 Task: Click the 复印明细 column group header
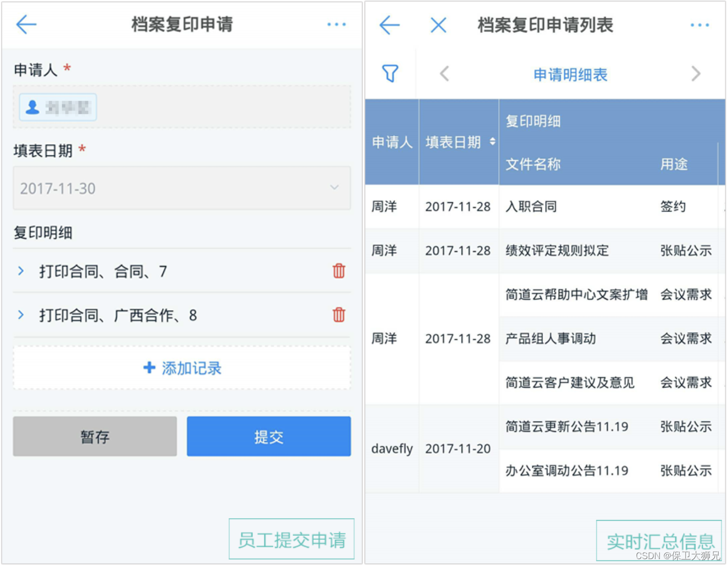(x=533, y=121)
